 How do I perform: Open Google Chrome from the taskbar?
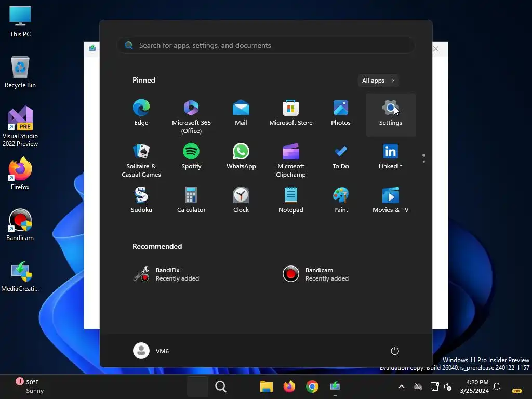(312, 387)
